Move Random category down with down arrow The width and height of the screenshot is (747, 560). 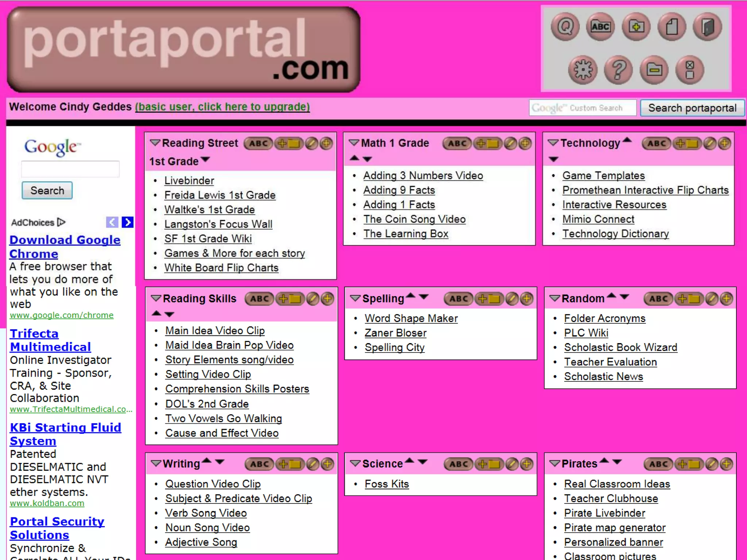[x=624, y=297]
